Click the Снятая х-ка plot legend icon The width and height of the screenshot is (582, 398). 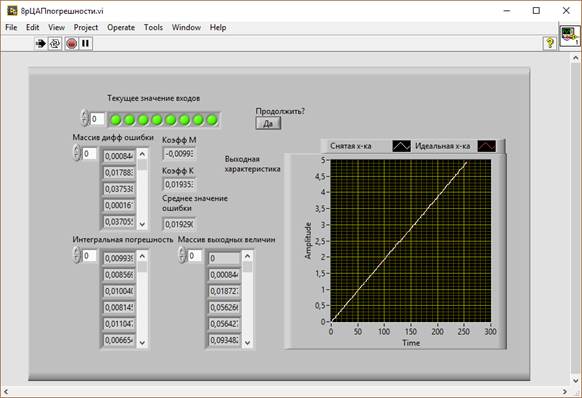(x=402, y=146)
